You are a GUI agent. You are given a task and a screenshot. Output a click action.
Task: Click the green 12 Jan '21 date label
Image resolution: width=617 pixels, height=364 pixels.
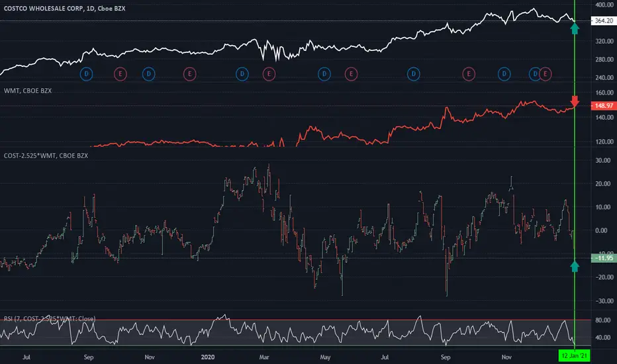[x=575, y=356]
